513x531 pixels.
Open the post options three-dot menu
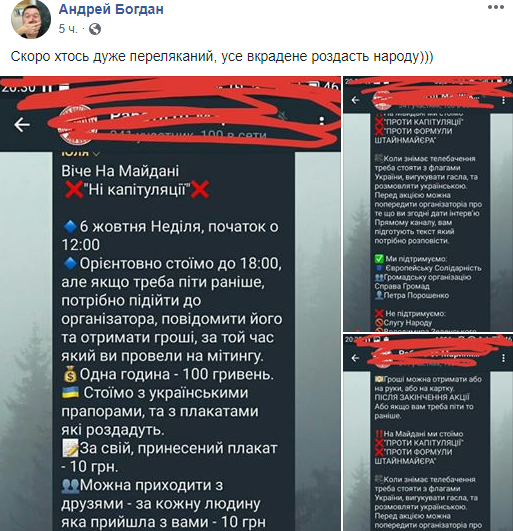click(496, 7)
